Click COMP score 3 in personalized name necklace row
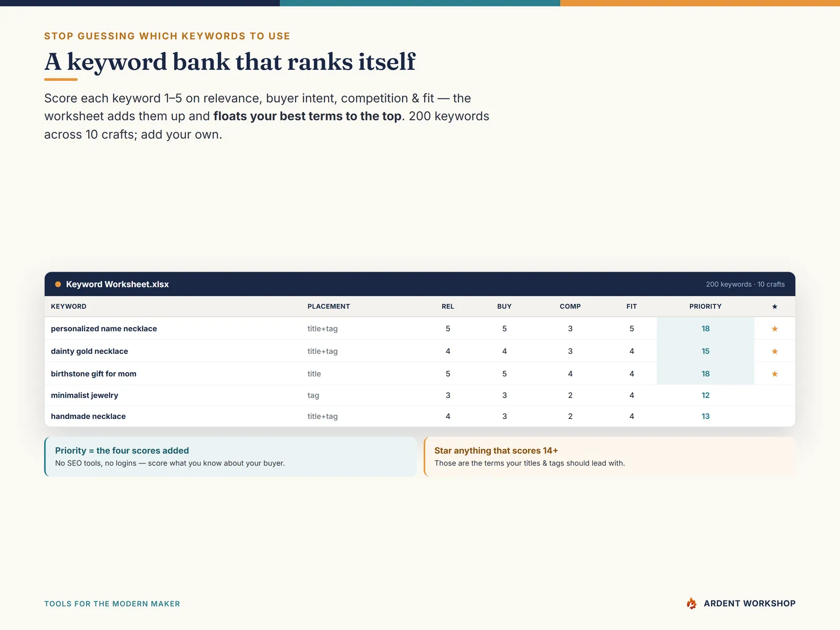The width and height of the screenshot is (840, 630). [x=570, y=329]
